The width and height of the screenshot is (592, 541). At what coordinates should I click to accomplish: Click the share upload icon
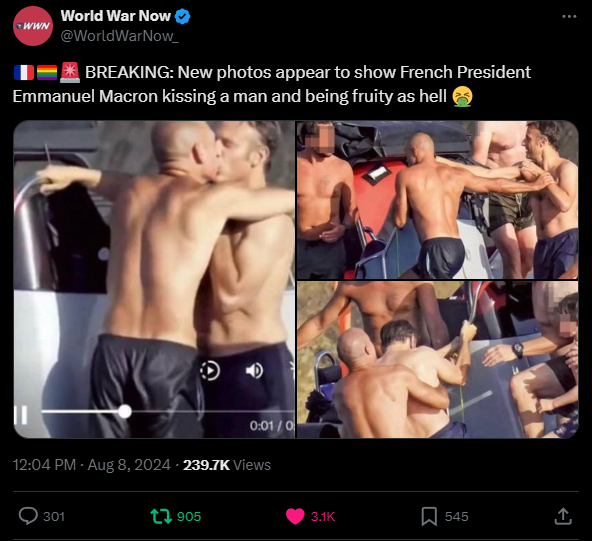[563, 516]
